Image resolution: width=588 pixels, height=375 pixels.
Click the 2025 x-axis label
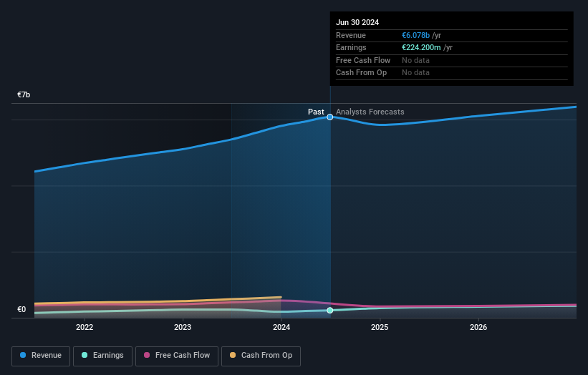tap(380, 328)
